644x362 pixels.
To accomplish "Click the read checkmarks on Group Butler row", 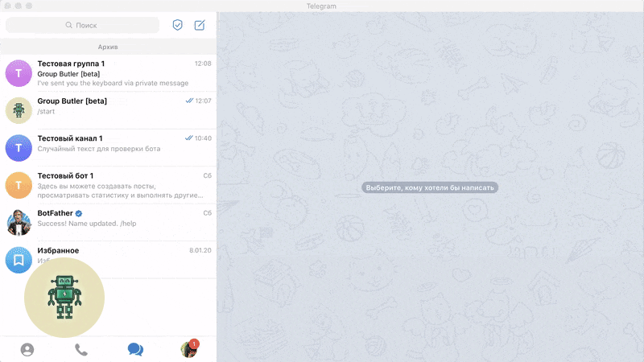I will (x=189, y=101).
